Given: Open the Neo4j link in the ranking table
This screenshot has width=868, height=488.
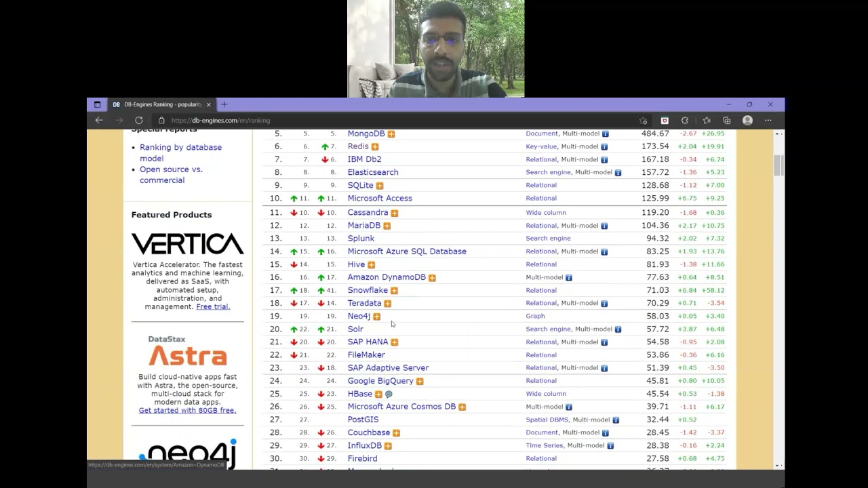Looking at the screenshot, I should pos(359,316).
